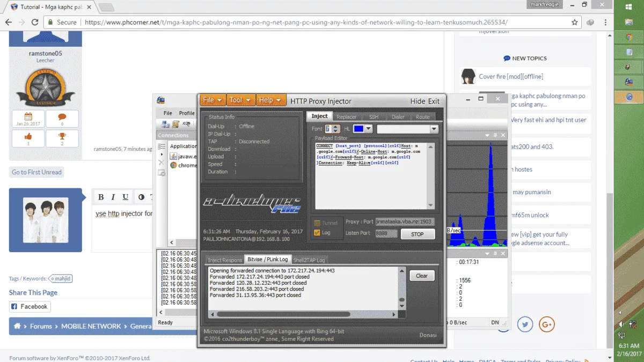Open the Cover fire [mod][offline] topic
The height and width of the screenshot is (362, 644).
[x=511, y=77]
